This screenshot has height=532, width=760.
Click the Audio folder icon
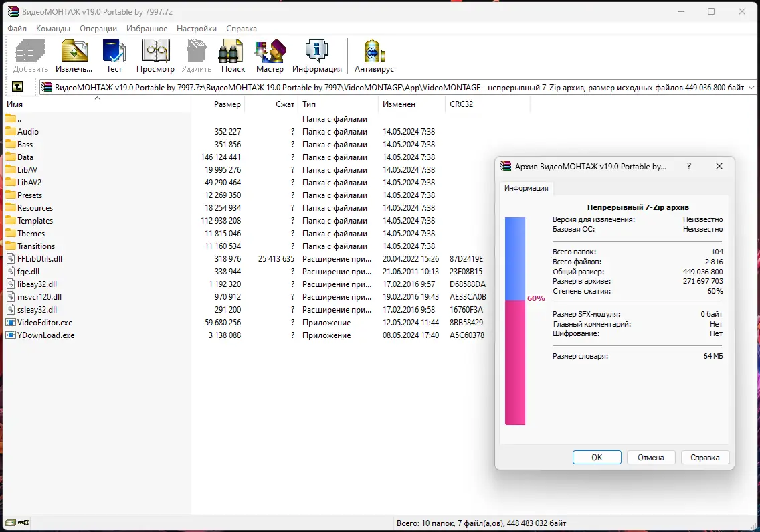pos(11,131)
